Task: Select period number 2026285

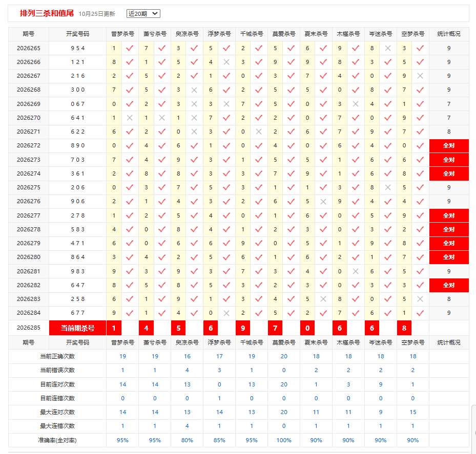Action: (29, 328)
